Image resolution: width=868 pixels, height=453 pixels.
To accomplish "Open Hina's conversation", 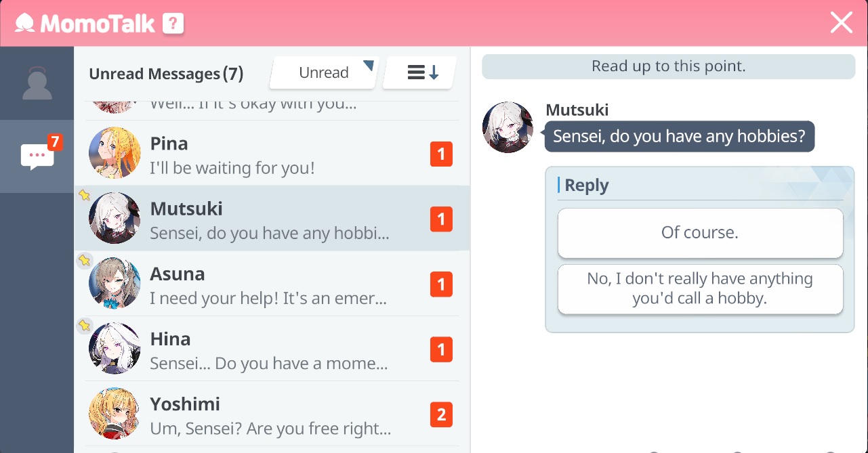I will 272,349.
